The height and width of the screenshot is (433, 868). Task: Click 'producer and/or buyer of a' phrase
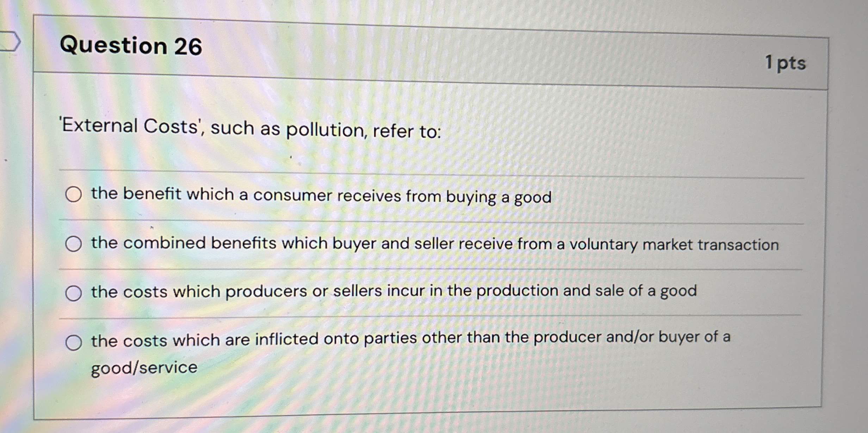pyautogui.click(x=632, y=337)
